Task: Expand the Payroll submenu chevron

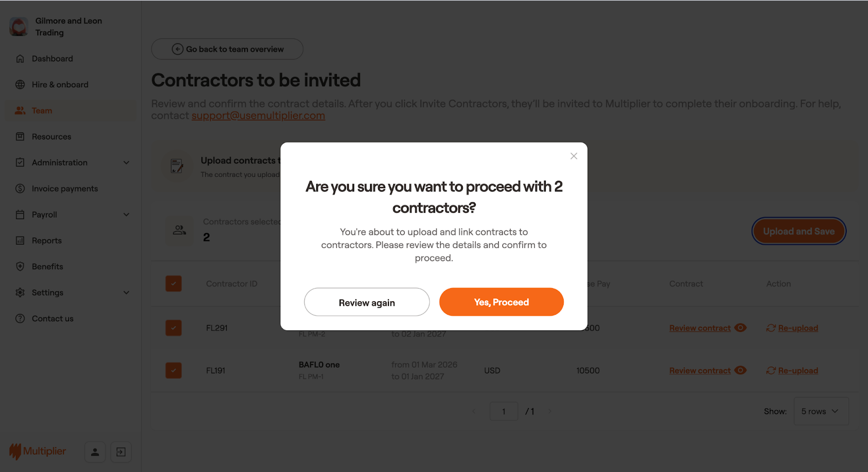Action: tap(126, 215)
